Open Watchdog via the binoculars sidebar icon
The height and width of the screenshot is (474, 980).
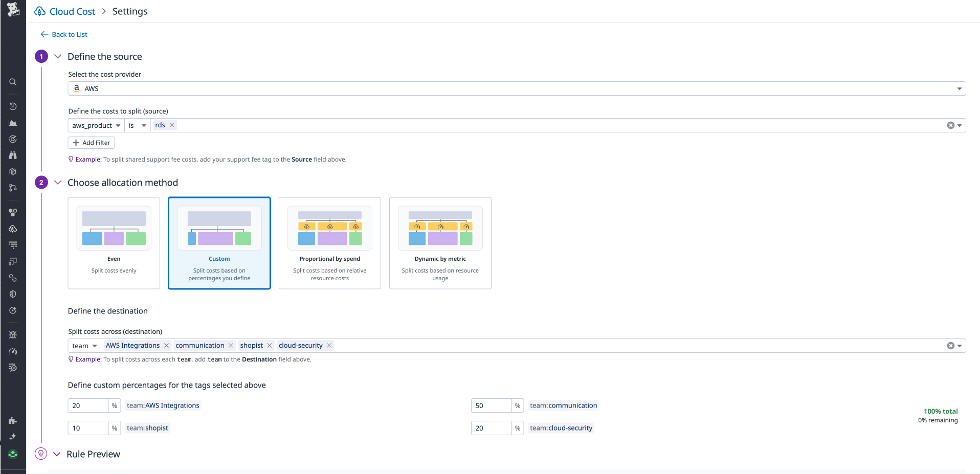click(x=13, y=155)
